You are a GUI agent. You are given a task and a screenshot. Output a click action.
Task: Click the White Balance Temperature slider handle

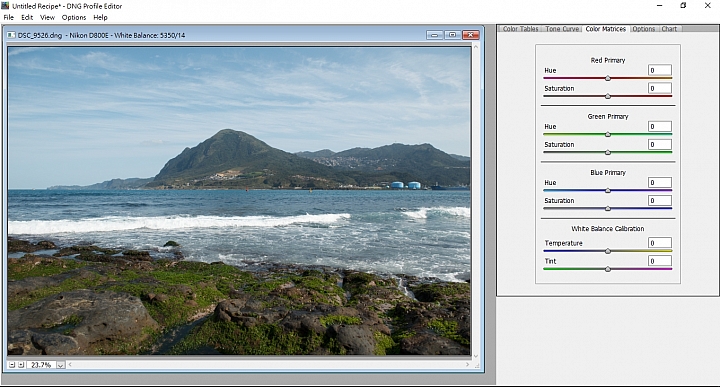608,251
